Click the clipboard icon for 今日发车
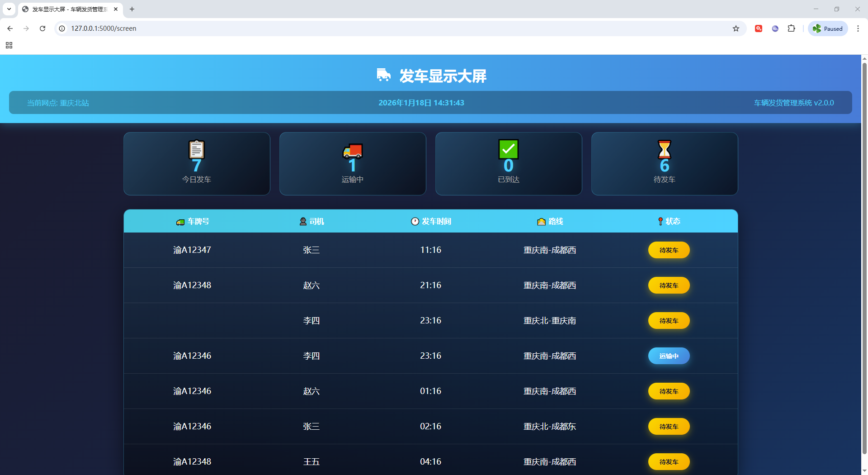Viewport: 868px width, 475px height. click(x=196, y=149)
